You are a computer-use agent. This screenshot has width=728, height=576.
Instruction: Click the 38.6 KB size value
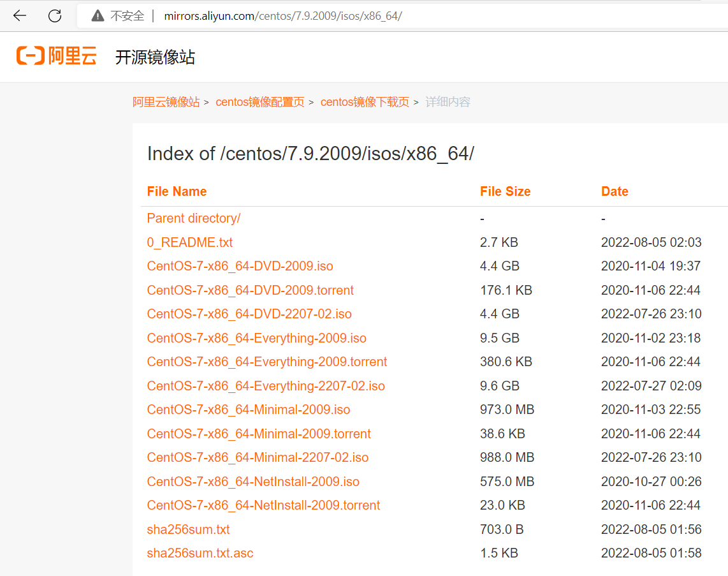pyautogui.click(x=502, y=434)
